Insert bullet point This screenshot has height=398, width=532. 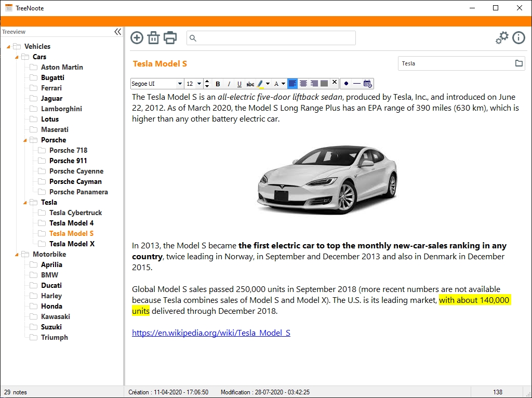point(346,84)
